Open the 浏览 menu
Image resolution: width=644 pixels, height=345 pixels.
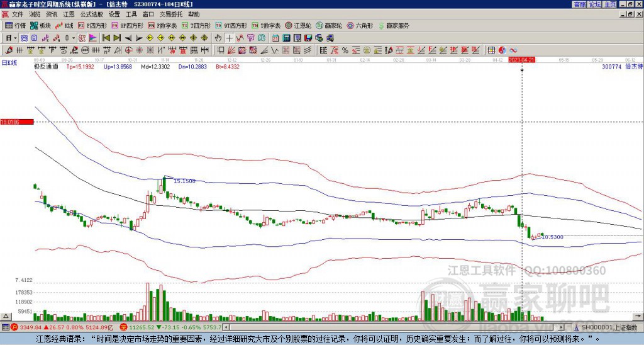pyautogui.click(x=35, y=14)
